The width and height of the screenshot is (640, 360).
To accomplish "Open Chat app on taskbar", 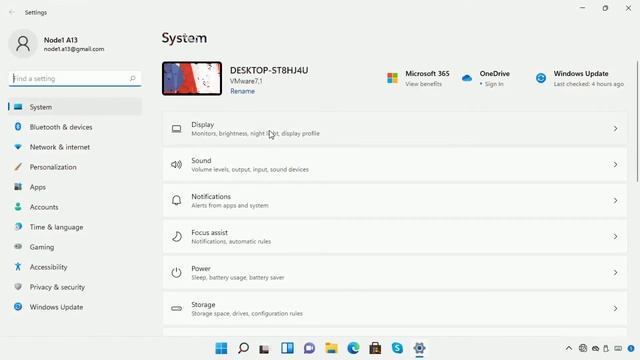I will coord(309,348).
